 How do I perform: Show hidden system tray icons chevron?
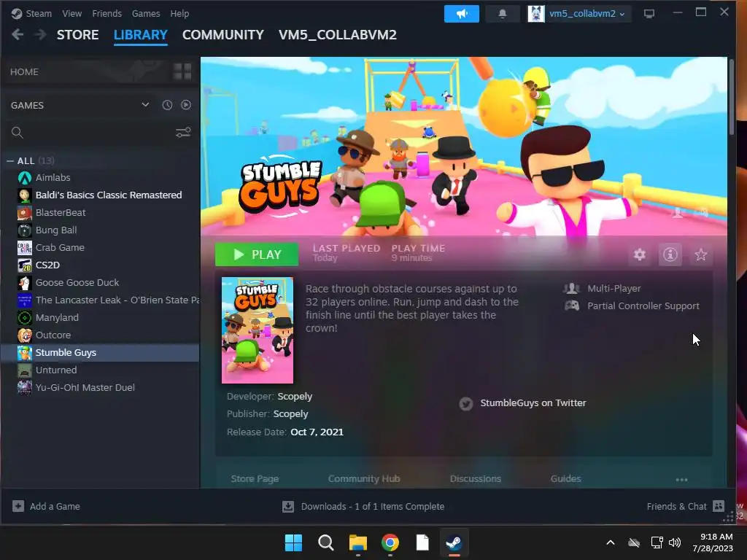[x=611, y=542]
